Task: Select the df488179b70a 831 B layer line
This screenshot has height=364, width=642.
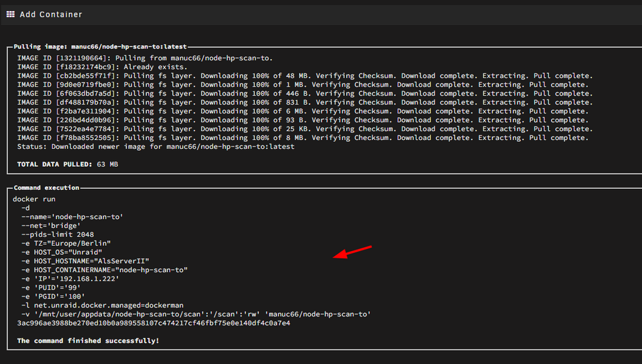Action: click(x=305, y=102)
